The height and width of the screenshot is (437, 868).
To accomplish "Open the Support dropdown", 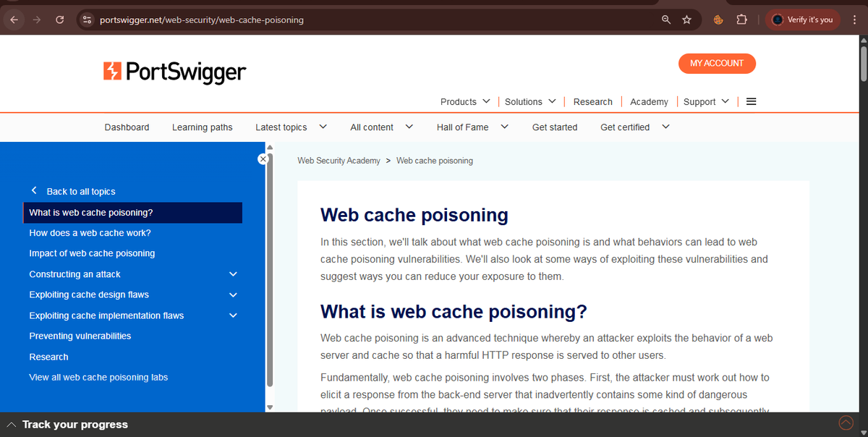I will (x=706, y=101).
